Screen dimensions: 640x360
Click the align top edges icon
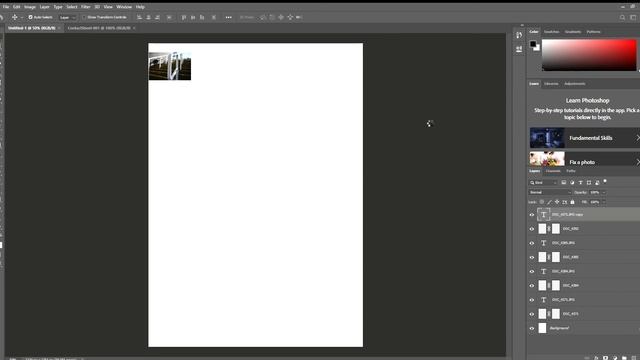pos(184,17)
